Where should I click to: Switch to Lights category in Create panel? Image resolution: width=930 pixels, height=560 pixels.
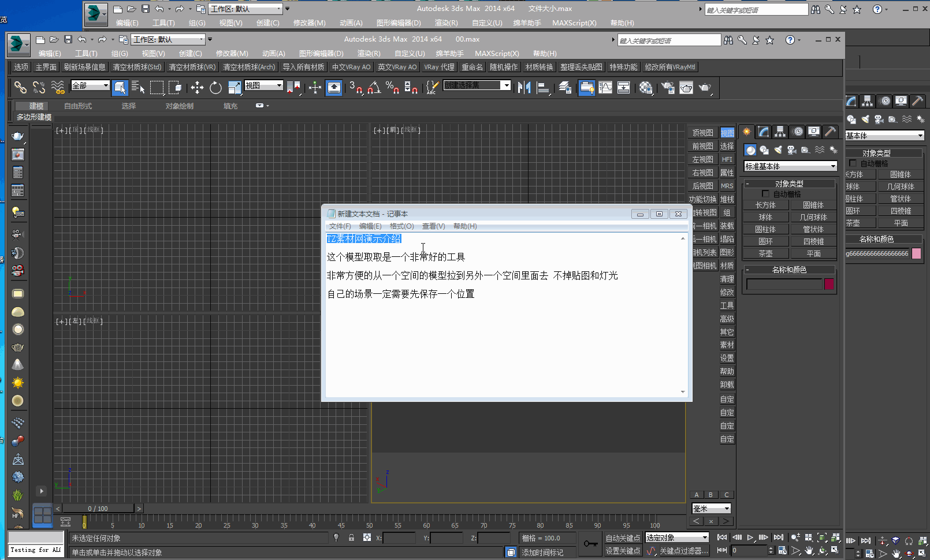coord(778,150)
